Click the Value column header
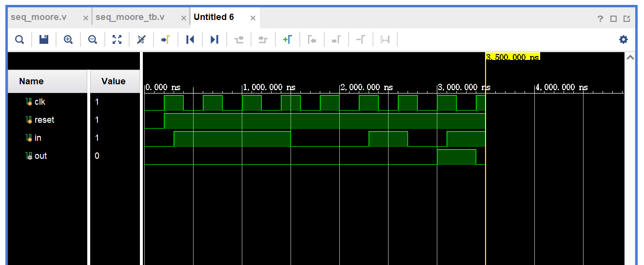This screenshot has height=265, width=644. coord(114,81)
